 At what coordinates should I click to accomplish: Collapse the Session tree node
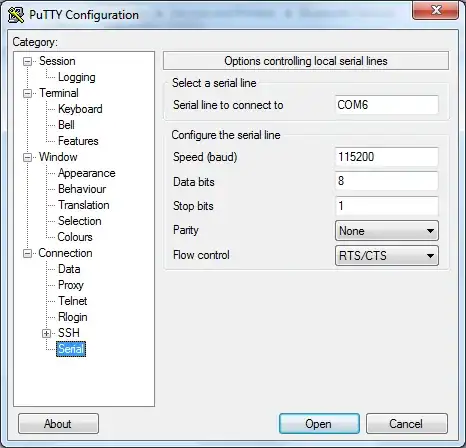[x=27, y=61]
